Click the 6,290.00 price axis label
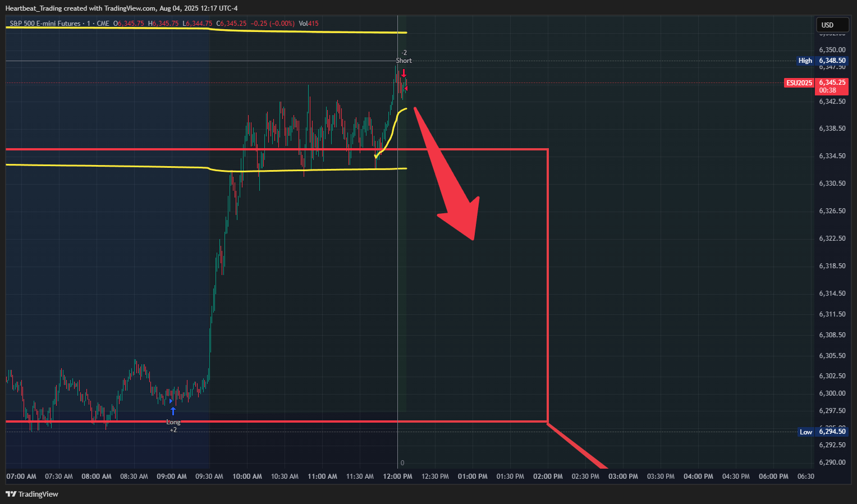Viewport: 857px width, 504px height. (x=832, y=462)
